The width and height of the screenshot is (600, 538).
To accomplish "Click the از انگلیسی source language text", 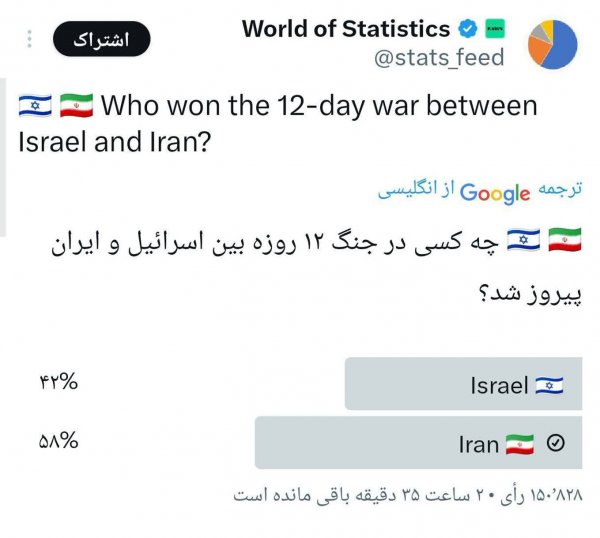I will click(x=416, y=190).
